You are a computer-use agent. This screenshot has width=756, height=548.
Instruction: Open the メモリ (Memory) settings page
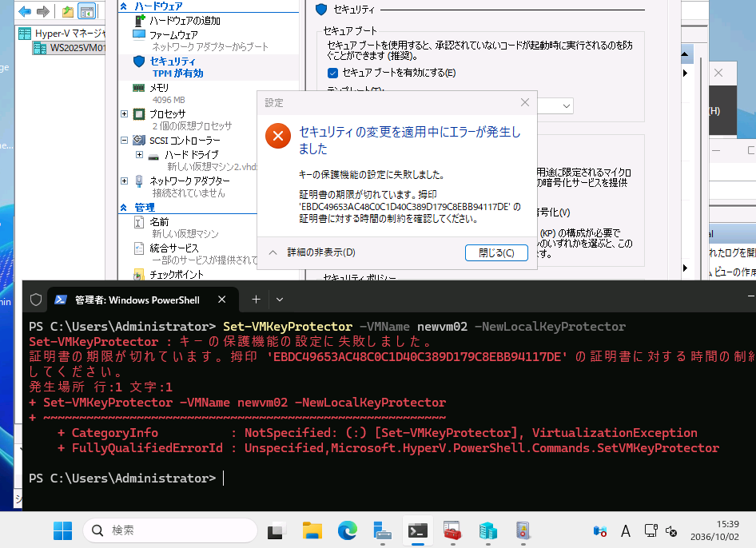[x=158, y=88]
